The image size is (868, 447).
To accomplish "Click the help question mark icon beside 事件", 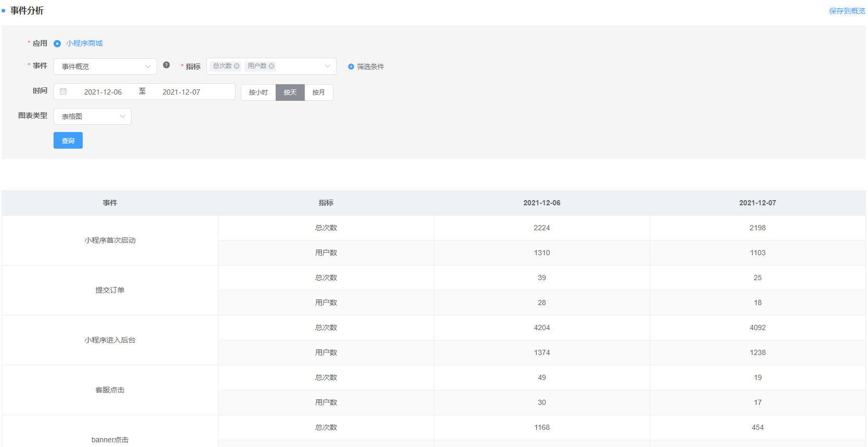I will click(x=166, y=65).
